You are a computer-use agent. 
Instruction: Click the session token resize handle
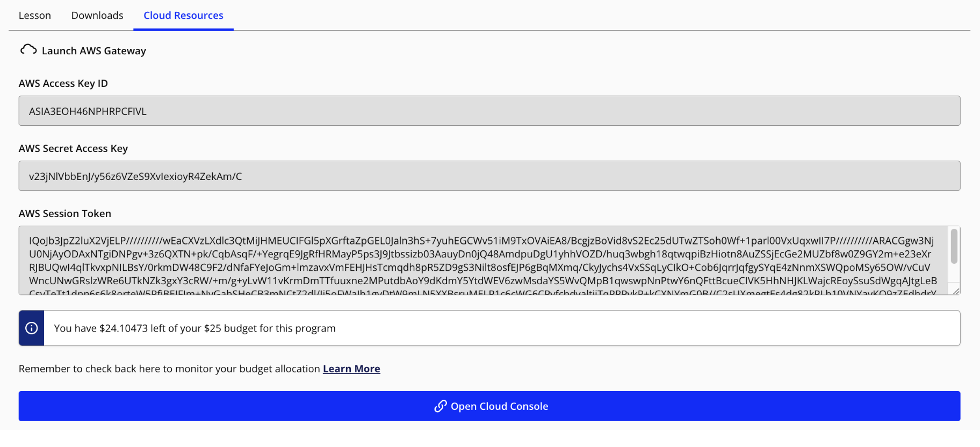[956, 291]
